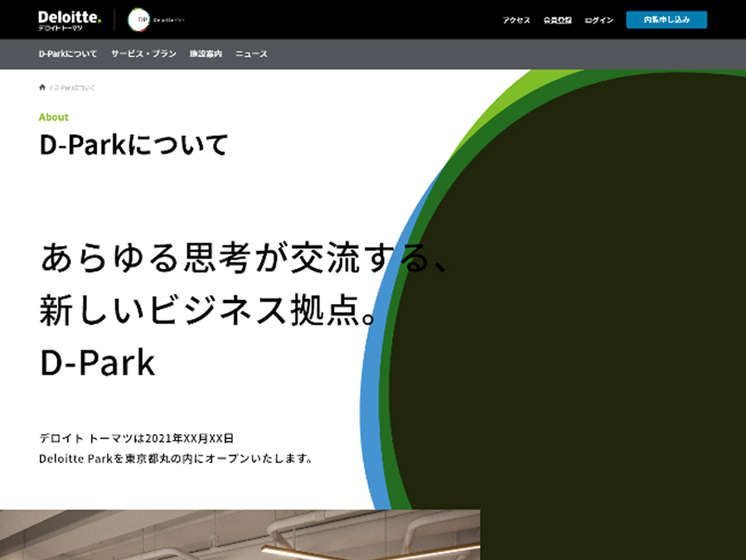Click the home icon in the breadcrumb
The width and height of the screenshot is (746, 560).
42,87
